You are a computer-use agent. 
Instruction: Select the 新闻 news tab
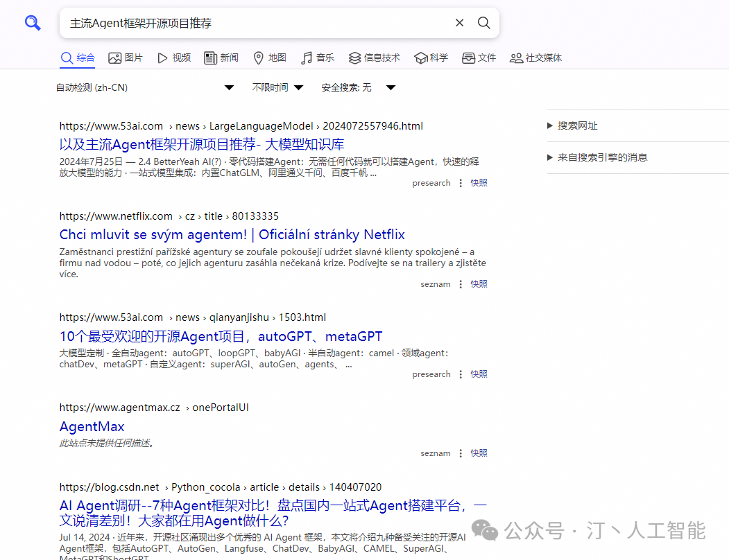tap(221, 58)
